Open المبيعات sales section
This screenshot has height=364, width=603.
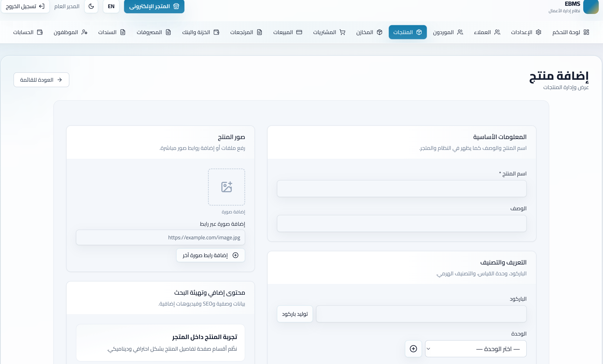[288, 32]
